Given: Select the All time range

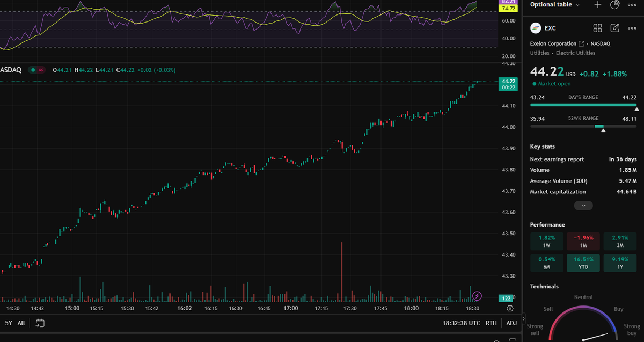Looking at the screenshot, I should [21, 323].
